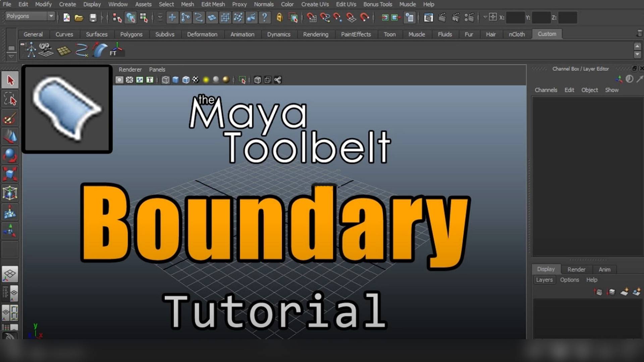This screenshot has height=362, width=644.
Task: Activate the Scale tool cube icon
Action: 10,174
